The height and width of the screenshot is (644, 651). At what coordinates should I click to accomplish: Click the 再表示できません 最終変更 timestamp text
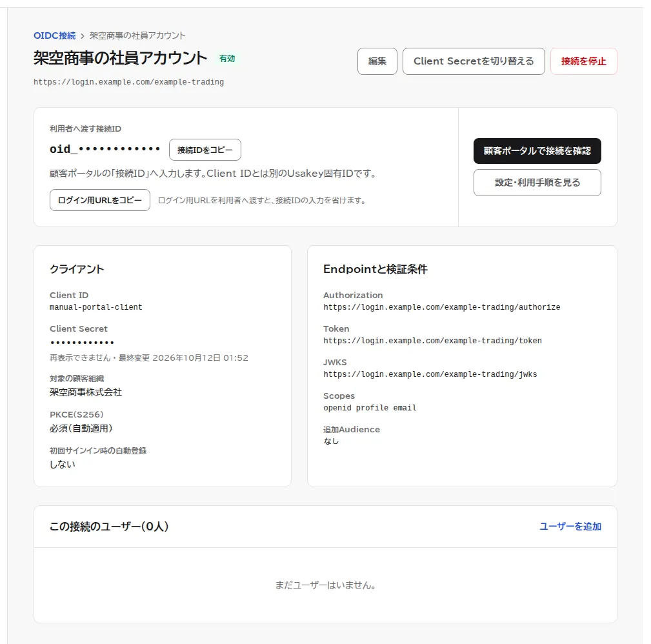(148, 358)
